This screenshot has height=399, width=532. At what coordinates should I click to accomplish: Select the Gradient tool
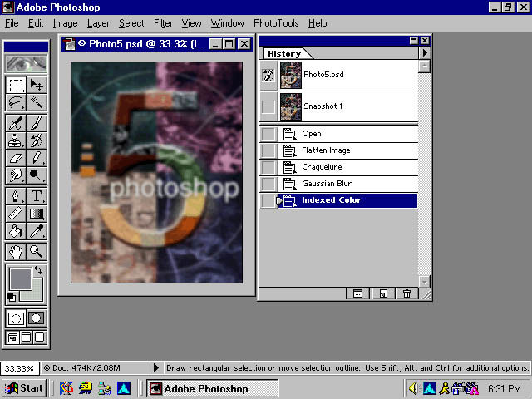pyautogui.click(x=37, y=214)
